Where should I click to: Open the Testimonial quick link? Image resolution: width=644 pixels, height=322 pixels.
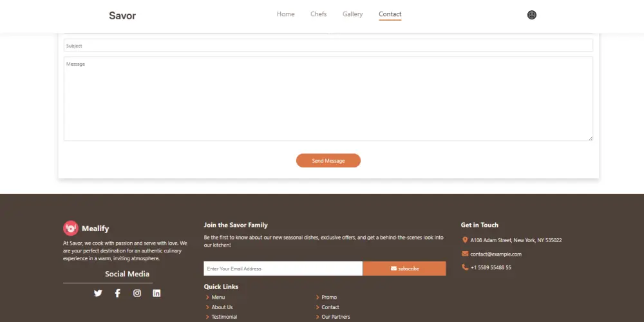coord(224,317)
